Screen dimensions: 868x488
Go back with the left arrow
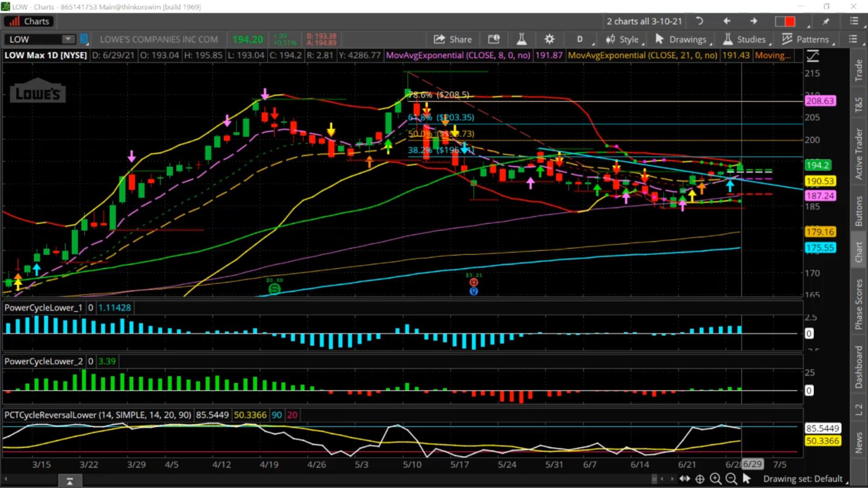(x=726, y=21)
